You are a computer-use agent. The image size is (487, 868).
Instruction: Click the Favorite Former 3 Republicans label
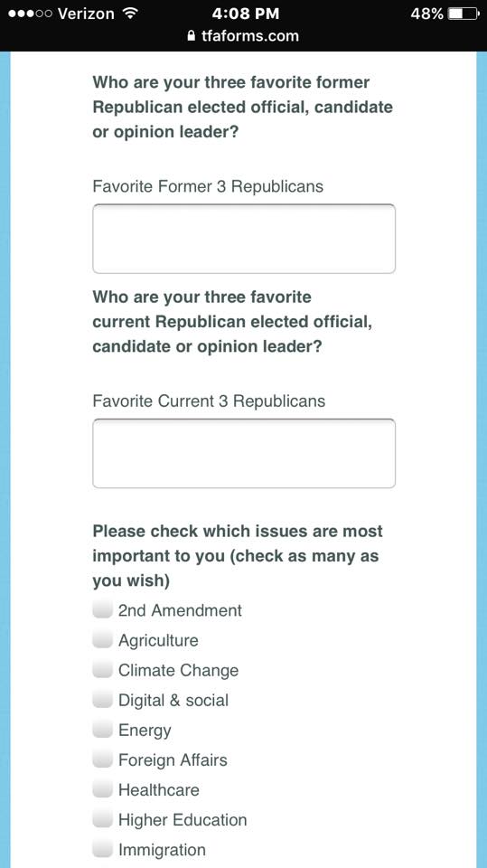pos(208,186)
